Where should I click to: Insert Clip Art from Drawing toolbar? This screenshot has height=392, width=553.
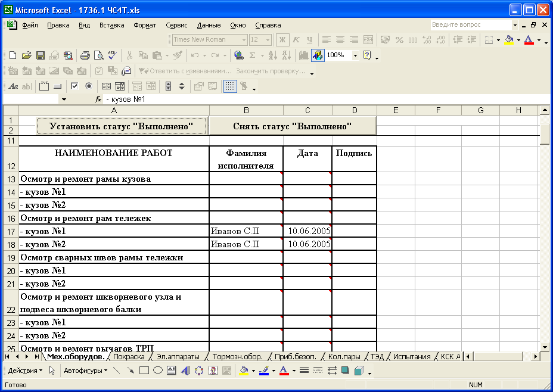213,371
